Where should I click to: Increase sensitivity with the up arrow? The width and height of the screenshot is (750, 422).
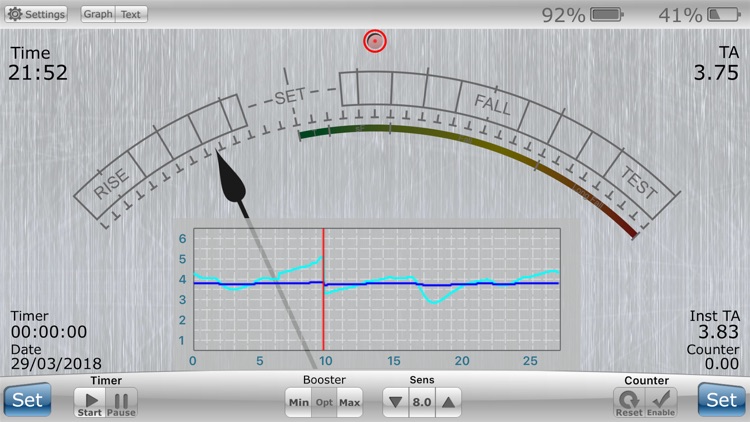click(448, 402)
